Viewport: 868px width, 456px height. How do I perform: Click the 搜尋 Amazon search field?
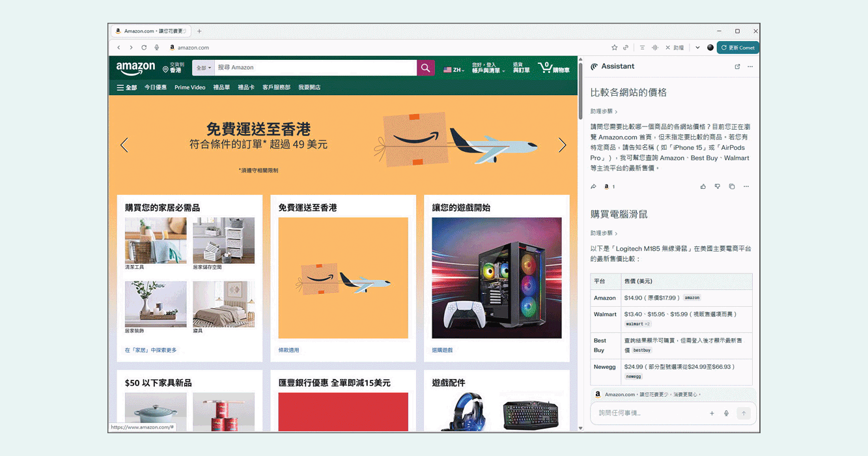pos(315,68)
